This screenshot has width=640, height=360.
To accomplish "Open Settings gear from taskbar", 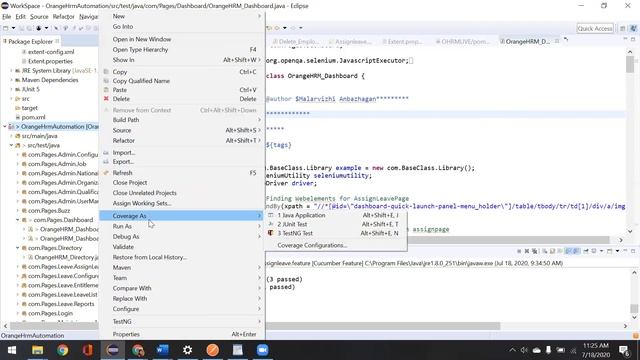I will 187,350.
